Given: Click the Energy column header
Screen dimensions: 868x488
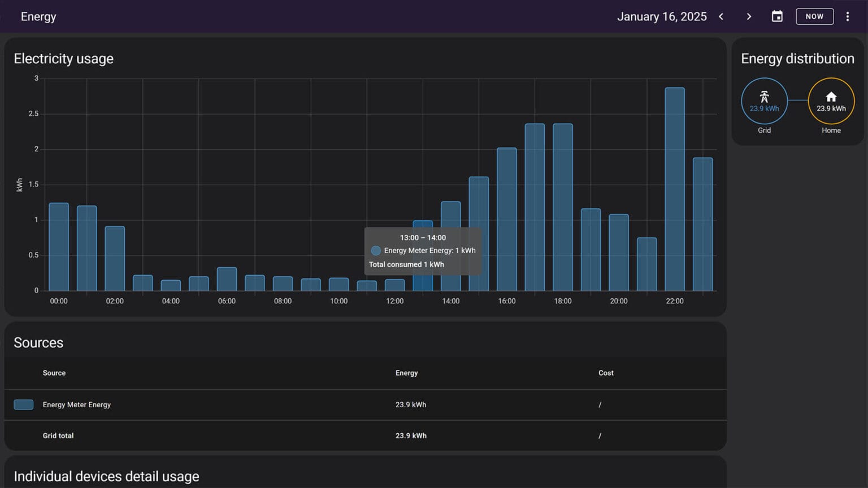Looking at the screenshot, I should [x=406, y=373].
